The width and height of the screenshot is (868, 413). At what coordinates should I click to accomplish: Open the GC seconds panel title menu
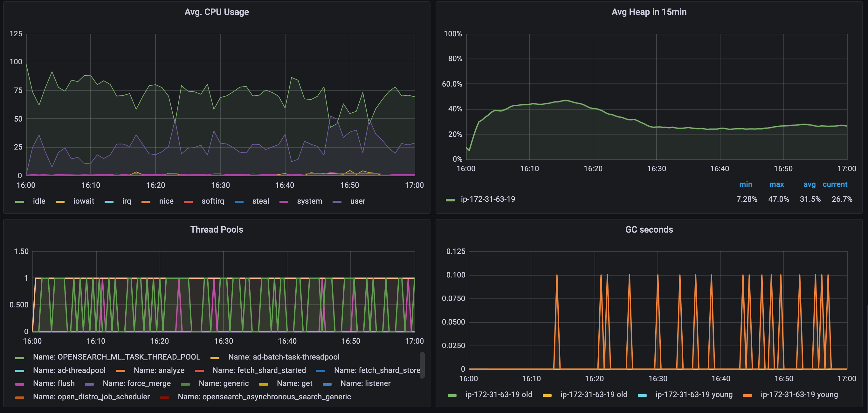649,230
